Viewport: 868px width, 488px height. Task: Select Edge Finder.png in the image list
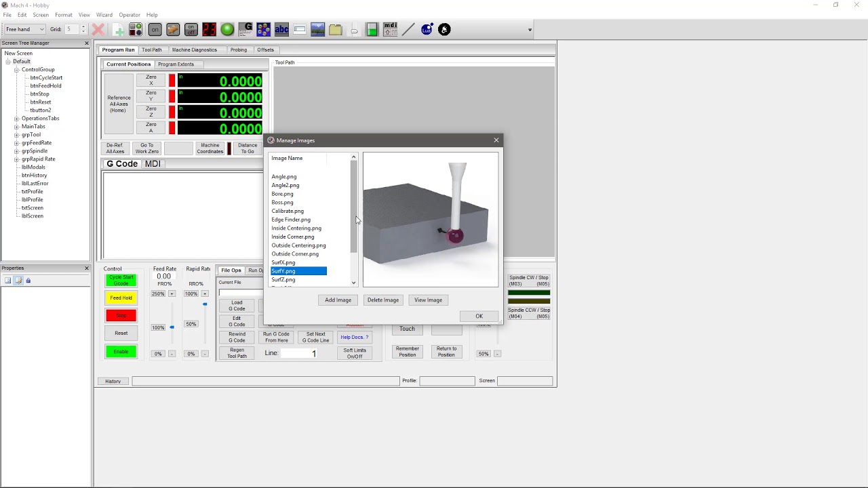(291, 220)
